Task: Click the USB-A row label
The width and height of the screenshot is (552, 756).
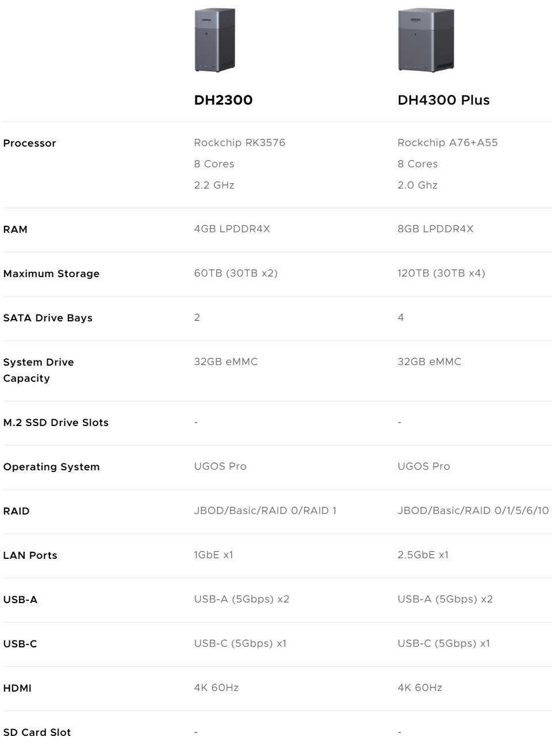Action: pyautogui.click(x=20, y=600)
